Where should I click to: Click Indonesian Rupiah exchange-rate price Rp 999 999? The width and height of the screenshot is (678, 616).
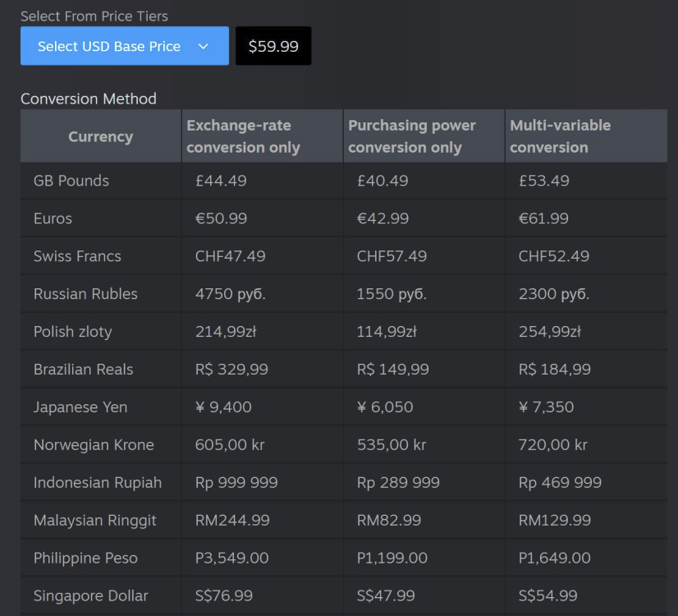tap(236, 483)
